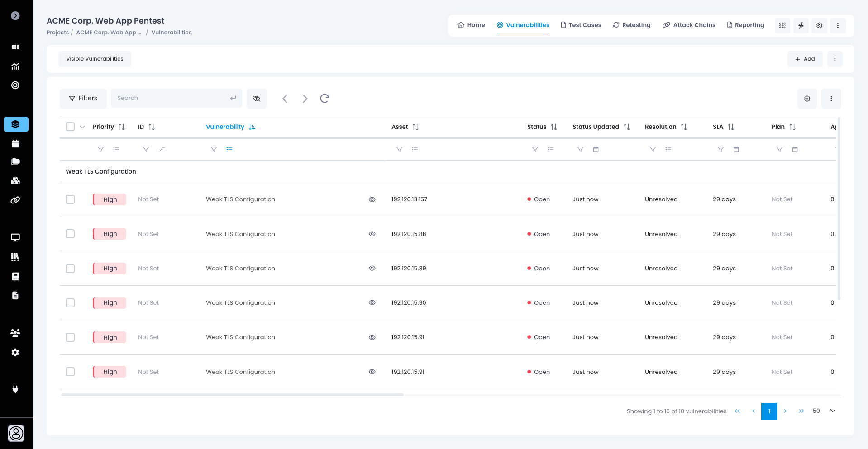Viewport: 868px width, 449px height.
Task: Open the Filters button
Action: click(x=83, y=99)
